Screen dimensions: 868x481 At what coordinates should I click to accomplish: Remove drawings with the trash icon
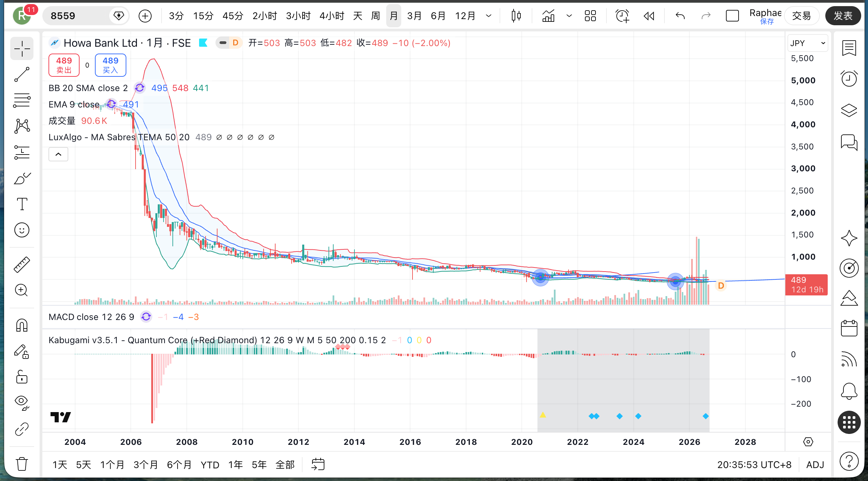click(22, 464)
